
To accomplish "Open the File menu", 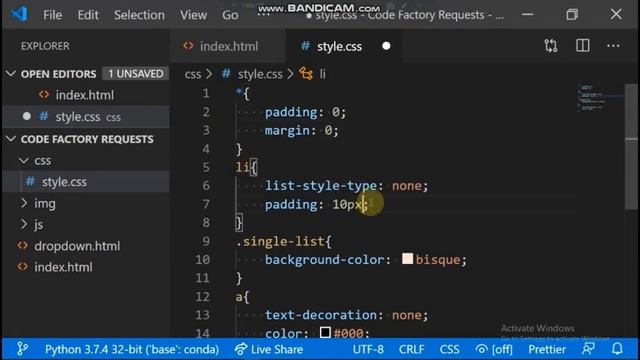I will [x=53, y=15].
